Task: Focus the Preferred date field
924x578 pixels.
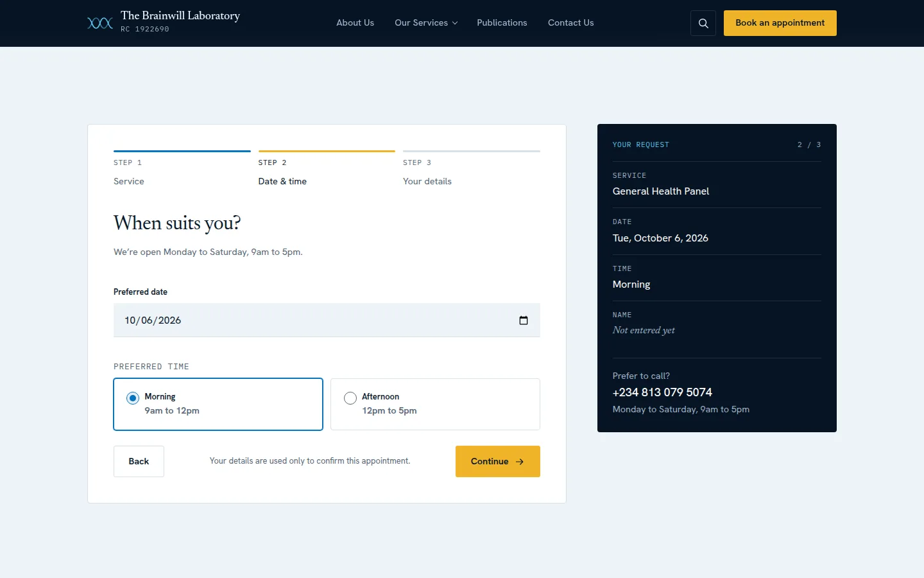Action: click(x=327, y=320)
